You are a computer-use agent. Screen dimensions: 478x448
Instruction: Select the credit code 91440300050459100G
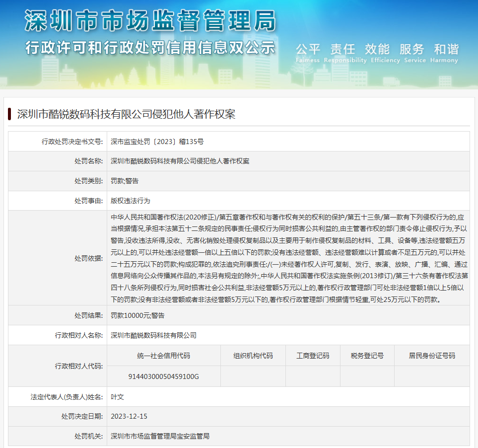(163, 376)
